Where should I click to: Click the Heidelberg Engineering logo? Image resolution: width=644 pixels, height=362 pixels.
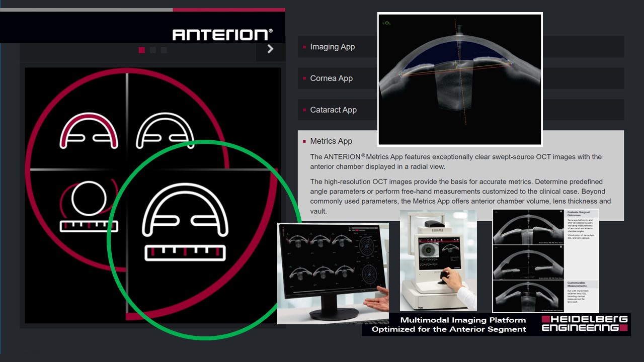[x=585, y=324]
